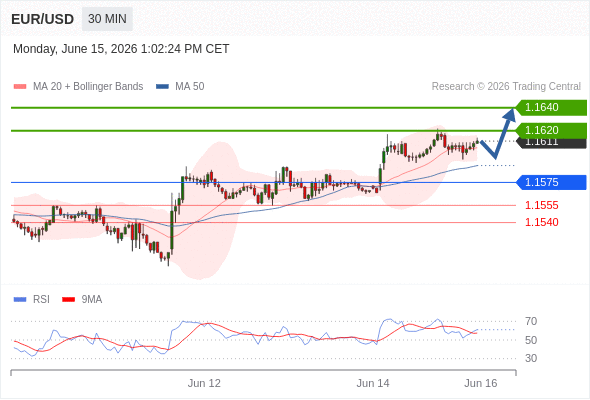590x400 pixels.
Task: Click the RSI 50 level label
Action: click(x=531, y=340)
